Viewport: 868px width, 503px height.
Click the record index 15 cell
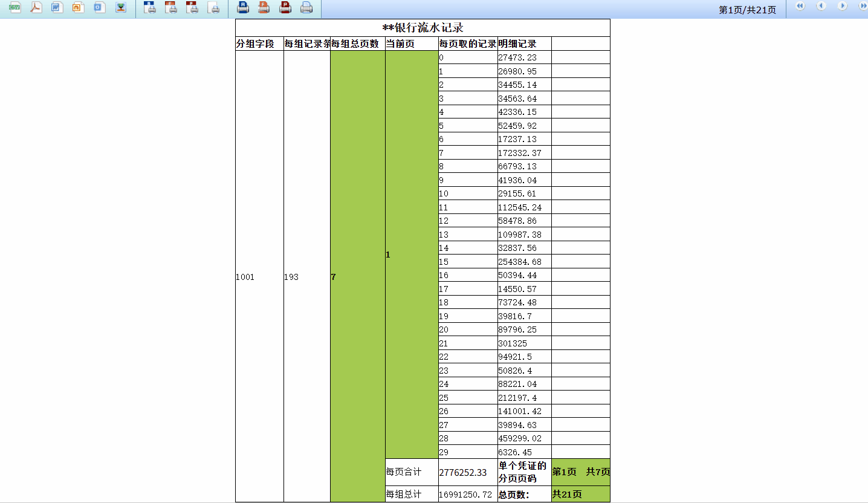[468, 261]
